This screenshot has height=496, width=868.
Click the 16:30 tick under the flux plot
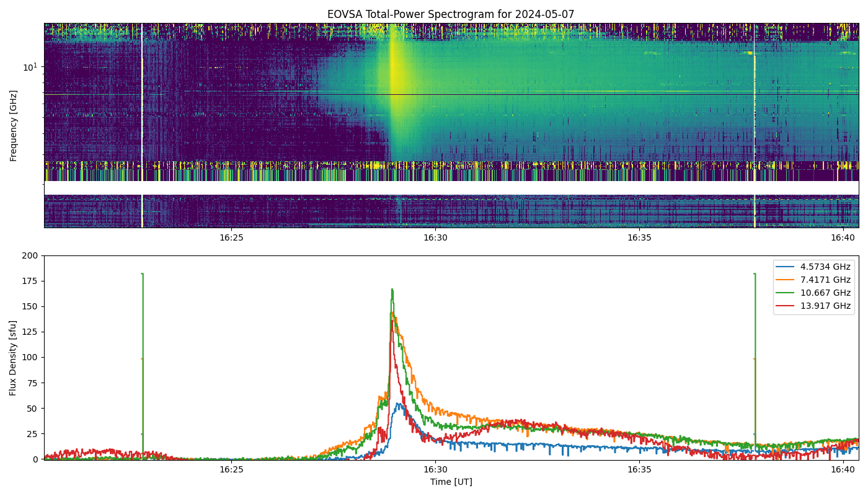coord(435,469)
